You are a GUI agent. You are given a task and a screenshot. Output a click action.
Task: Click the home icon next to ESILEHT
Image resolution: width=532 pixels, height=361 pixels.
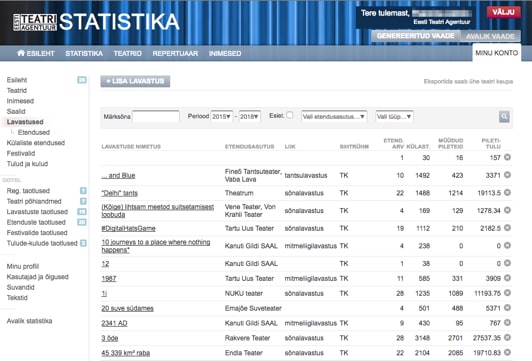coord(21,53)
